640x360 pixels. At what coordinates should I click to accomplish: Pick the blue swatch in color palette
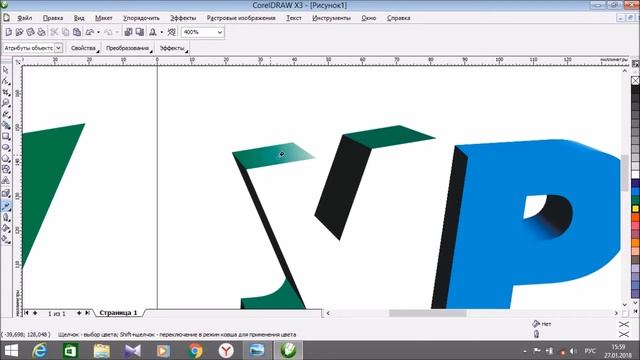tap(636, 192)
